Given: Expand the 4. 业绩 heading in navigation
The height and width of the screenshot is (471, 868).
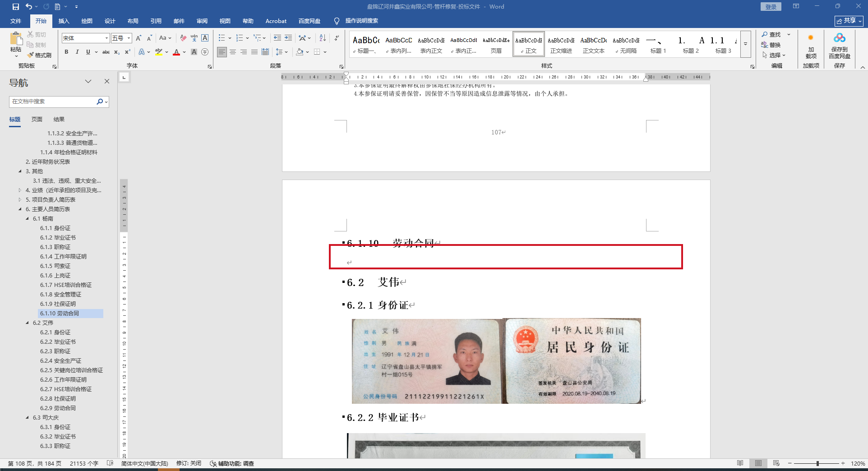Looking at the screenshot, I should (20, 190).
